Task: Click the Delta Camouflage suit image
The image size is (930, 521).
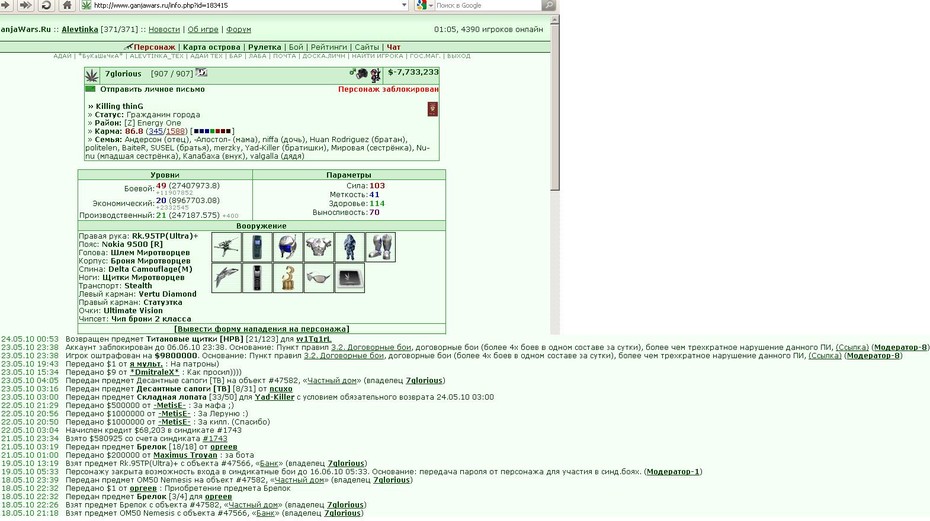Action: (350, 247)
